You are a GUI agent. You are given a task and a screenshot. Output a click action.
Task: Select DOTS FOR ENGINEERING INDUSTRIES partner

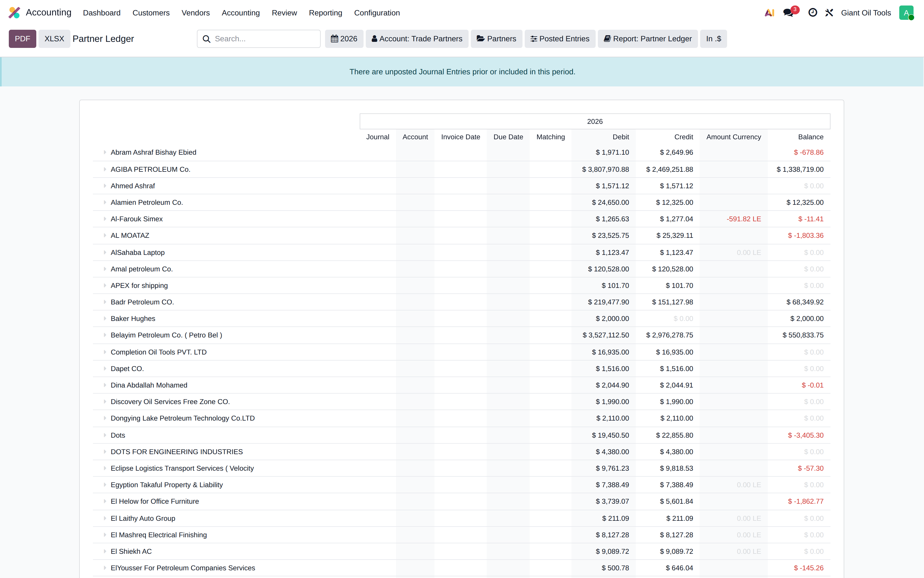point(176,452)
